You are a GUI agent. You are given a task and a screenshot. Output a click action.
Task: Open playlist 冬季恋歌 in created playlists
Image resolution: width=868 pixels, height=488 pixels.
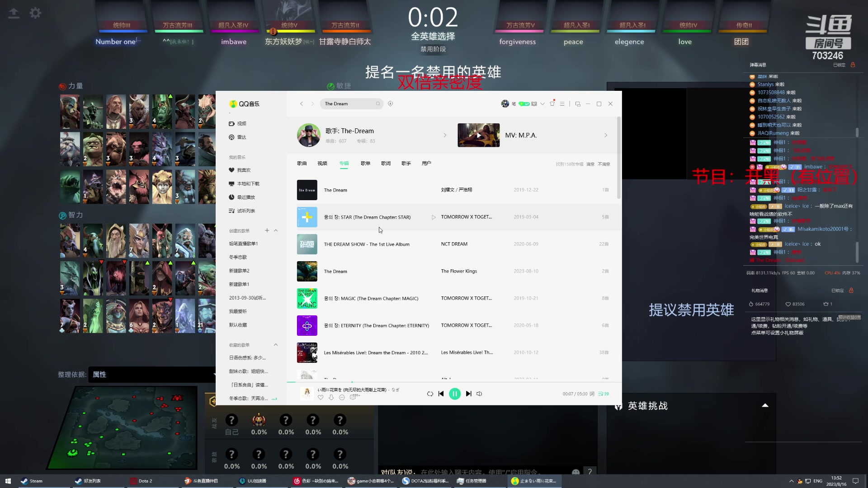tap(238, 257)
